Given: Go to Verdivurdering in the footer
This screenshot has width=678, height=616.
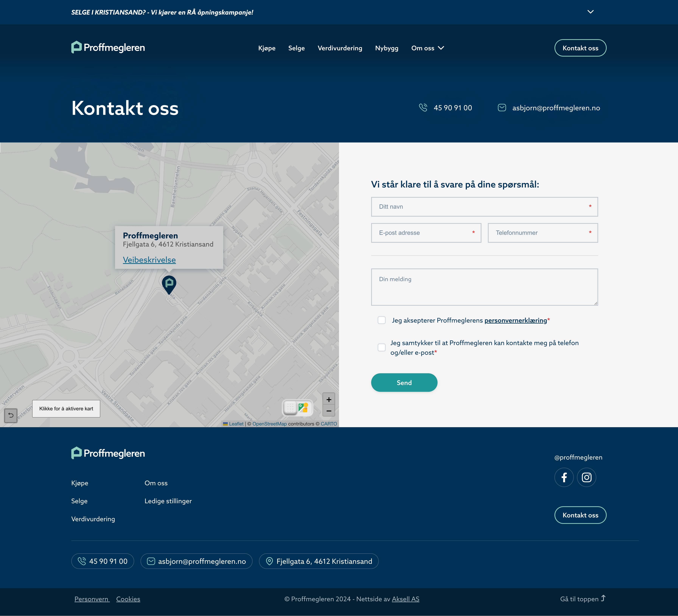Looking at the screenshot, I should [x=93, y=519].
